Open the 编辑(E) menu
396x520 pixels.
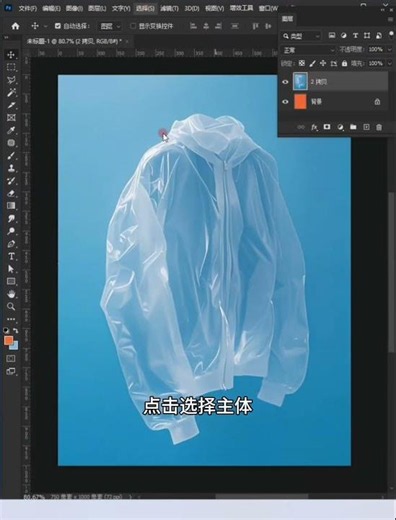(51, 8)
